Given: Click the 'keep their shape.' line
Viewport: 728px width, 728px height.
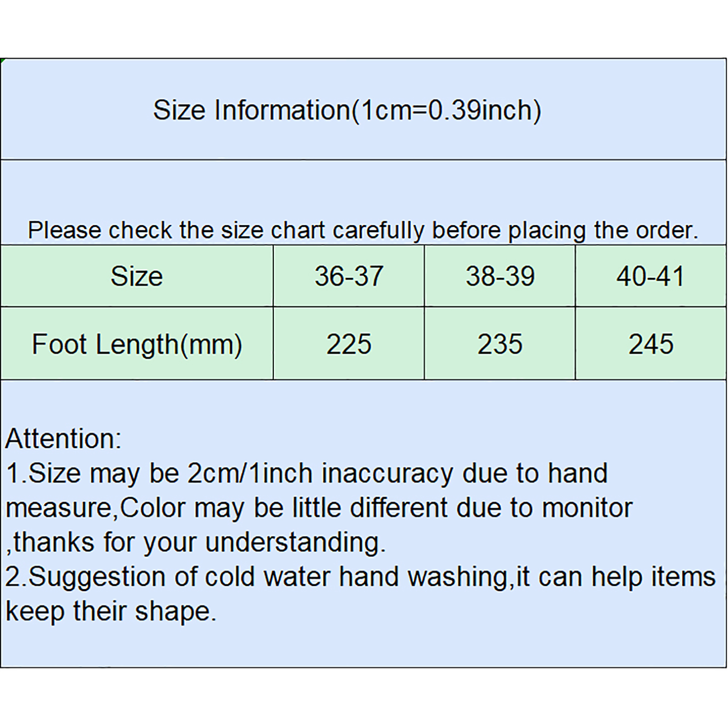Looking at the screenshot, I should (x=111, y=611).
